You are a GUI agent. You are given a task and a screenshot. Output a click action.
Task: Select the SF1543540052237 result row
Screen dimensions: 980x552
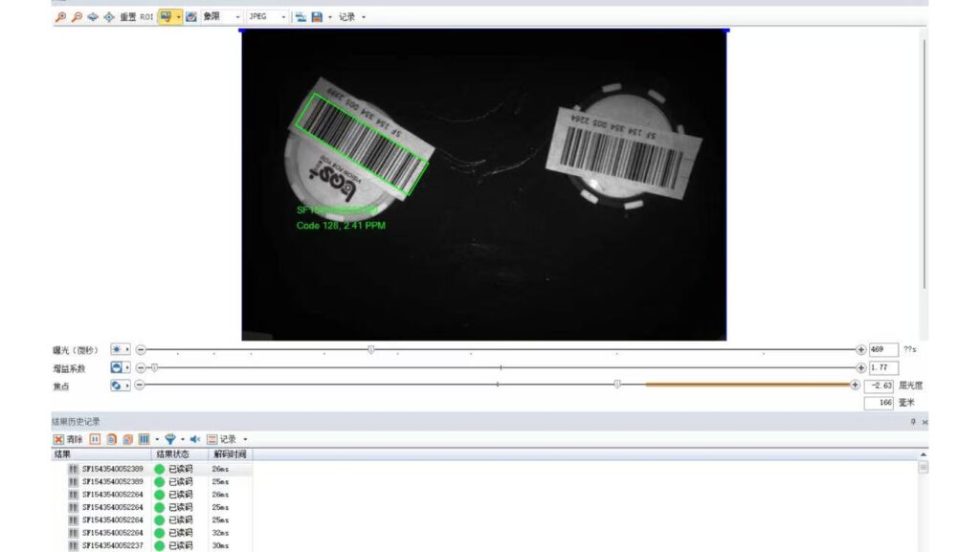pos(152,545)
